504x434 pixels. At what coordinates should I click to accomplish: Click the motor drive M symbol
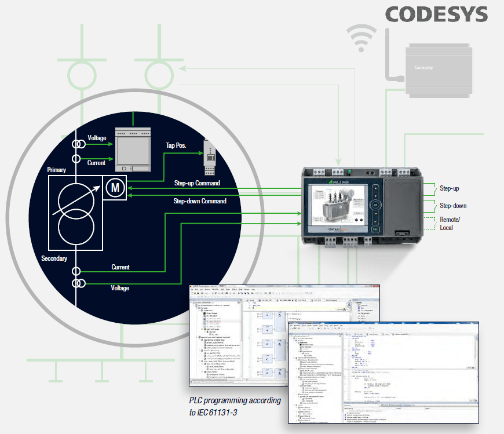[115, 187]
